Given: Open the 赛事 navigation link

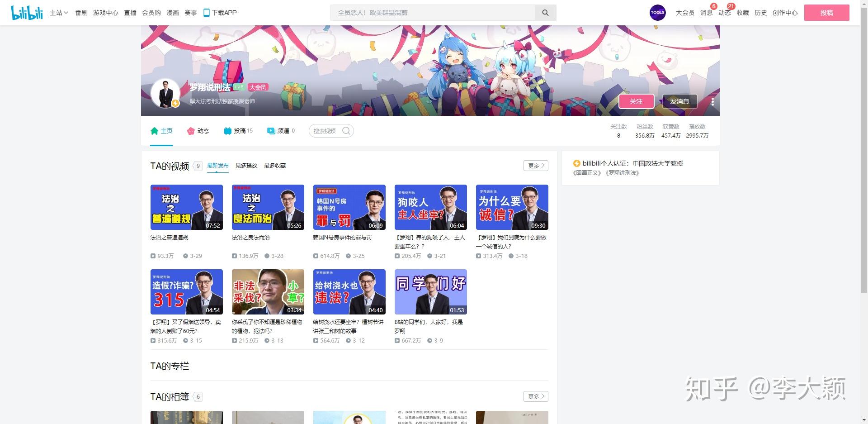Looking at the screenshot, I should click(191, 13).
